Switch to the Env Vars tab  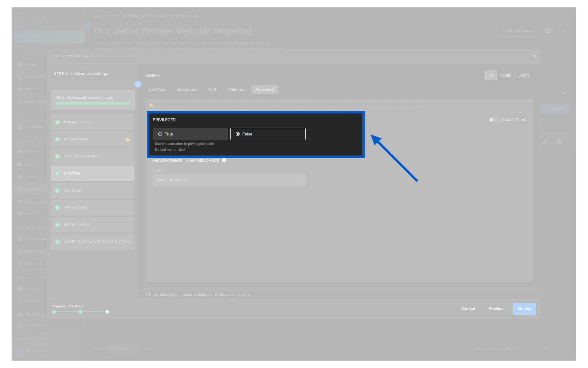click(x=157, y=90)
